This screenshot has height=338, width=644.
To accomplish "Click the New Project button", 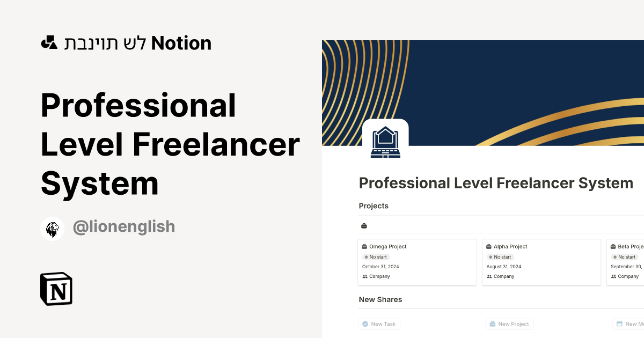I will pyautogui.click(x=509, y=324).
